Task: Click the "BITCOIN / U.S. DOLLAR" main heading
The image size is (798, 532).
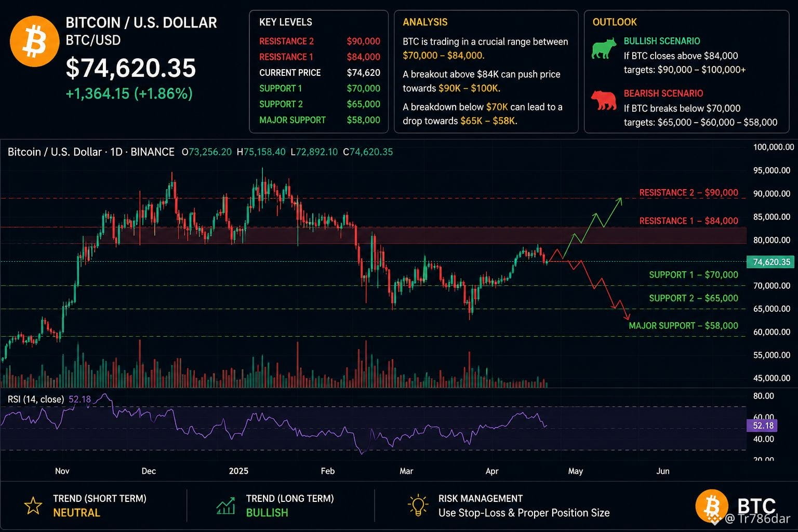Action: click(141, 22)
